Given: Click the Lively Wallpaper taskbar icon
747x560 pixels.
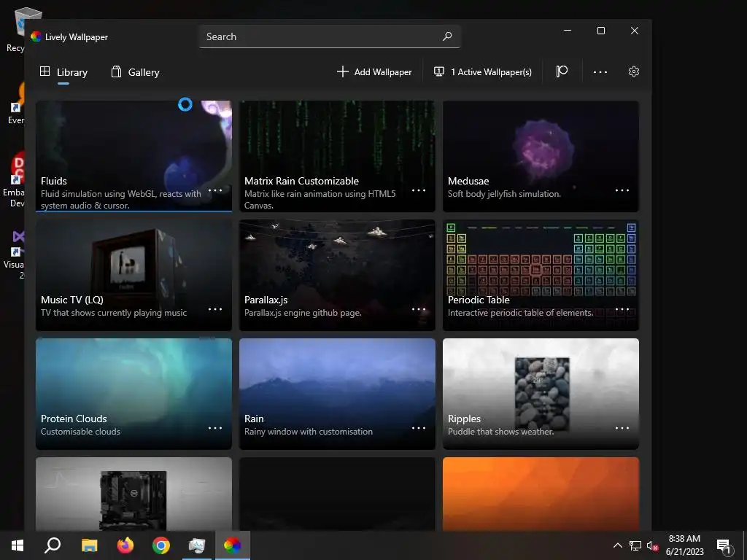Looking at the screenshot, I should [233, 545].
